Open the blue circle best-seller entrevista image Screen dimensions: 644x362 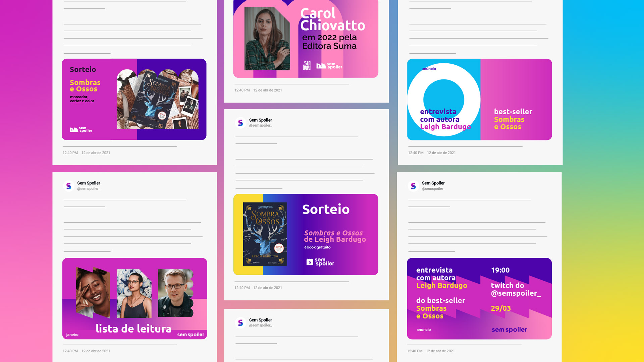point(480,100)
